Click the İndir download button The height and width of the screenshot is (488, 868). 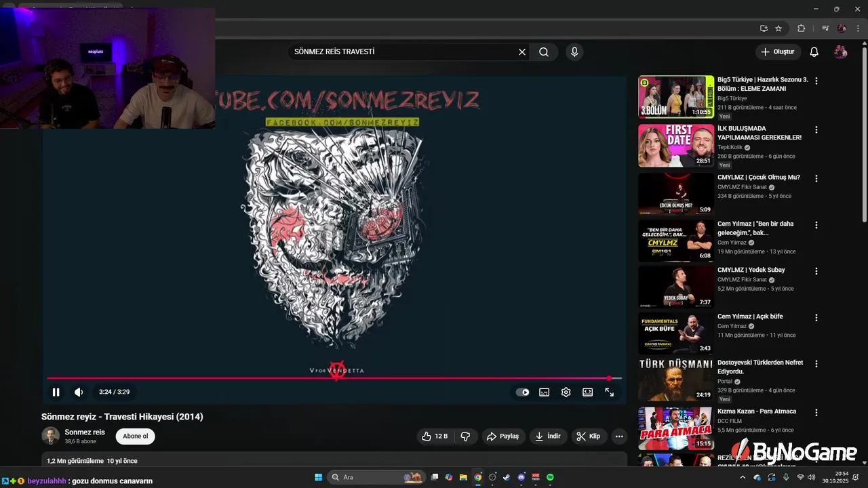tap(548, 436)
